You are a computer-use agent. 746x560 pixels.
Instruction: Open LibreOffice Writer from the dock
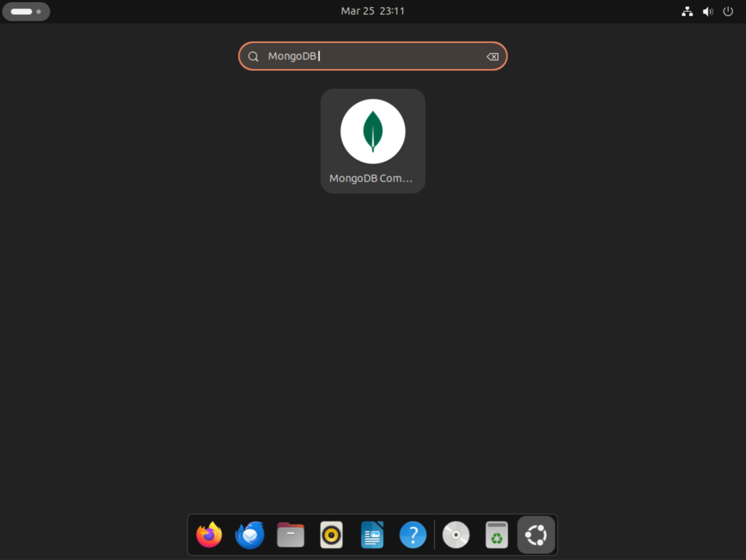(x=372, y=534)
